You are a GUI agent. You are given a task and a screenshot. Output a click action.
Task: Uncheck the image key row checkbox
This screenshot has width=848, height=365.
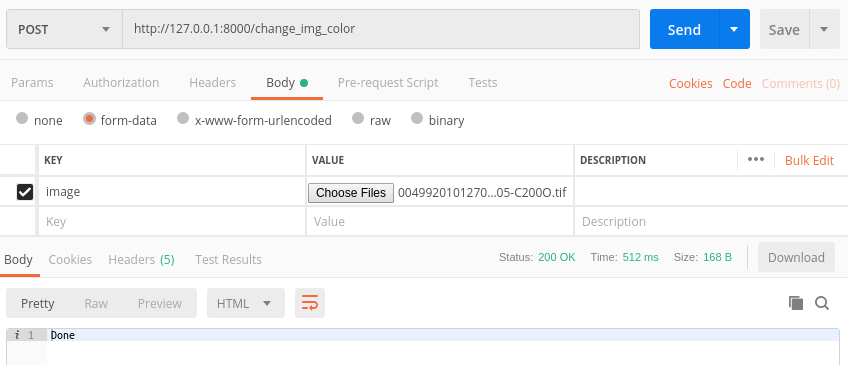25,191
